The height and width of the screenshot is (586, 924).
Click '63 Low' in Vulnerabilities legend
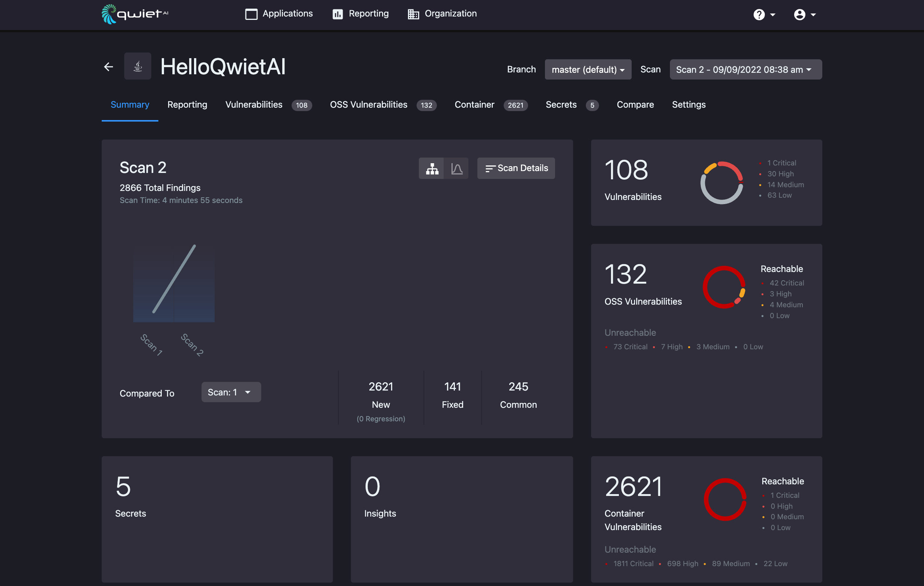780,195
